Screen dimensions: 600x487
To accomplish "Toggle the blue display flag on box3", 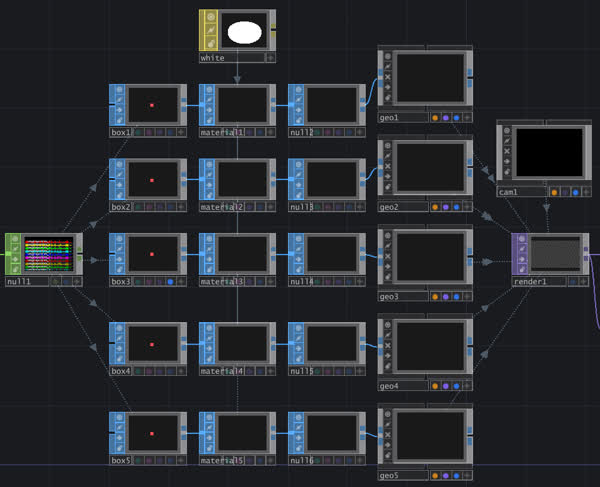I will 169,282.
